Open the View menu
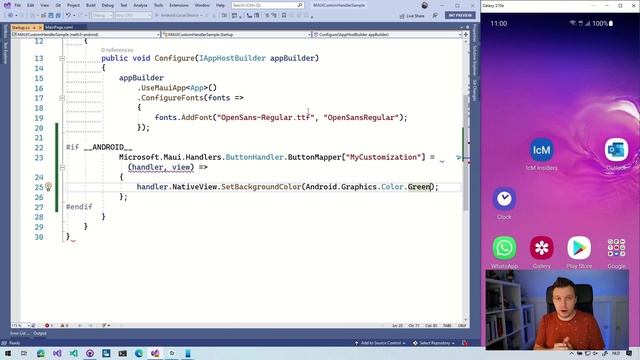Image resolution: width=640 pixels, height=360 pixels. pyautogui.click(x=44, y=5)
